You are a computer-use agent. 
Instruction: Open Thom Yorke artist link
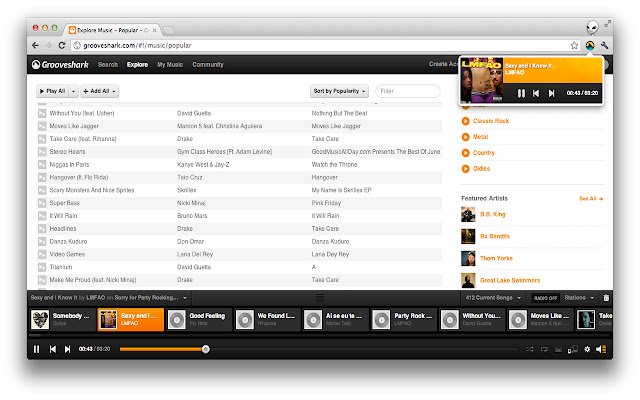pos(496,258)
